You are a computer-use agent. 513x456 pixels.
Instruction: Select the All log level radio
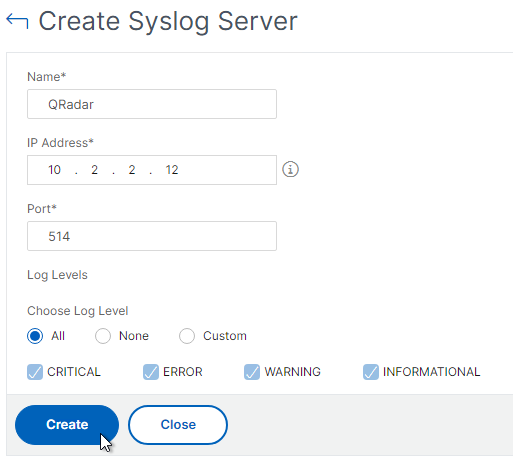(35, 336)
